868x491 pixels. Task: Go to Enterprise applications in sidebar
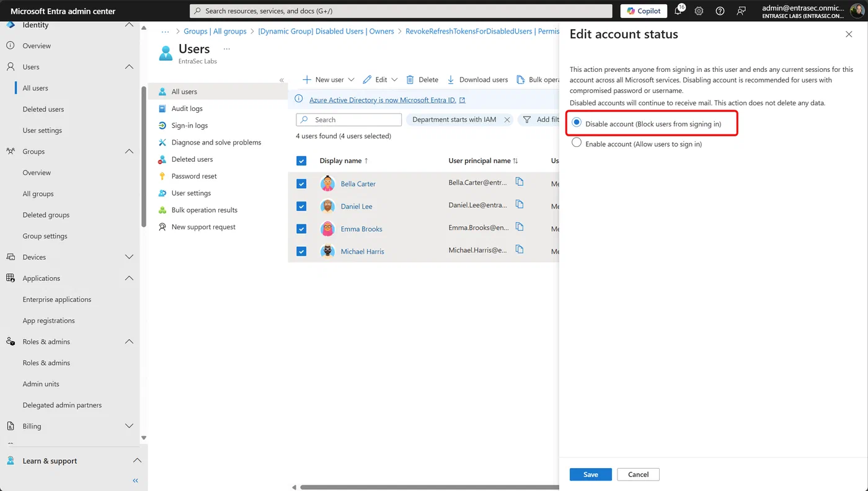point(57,299)
